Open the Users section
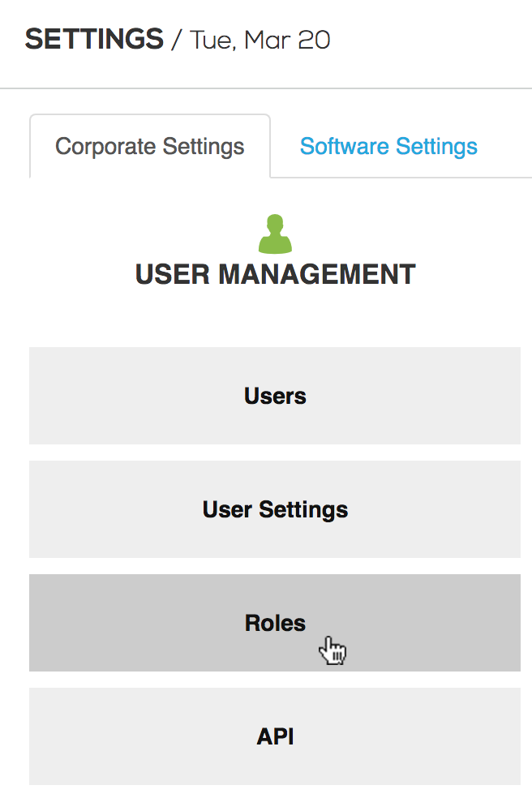 (275, 396)
